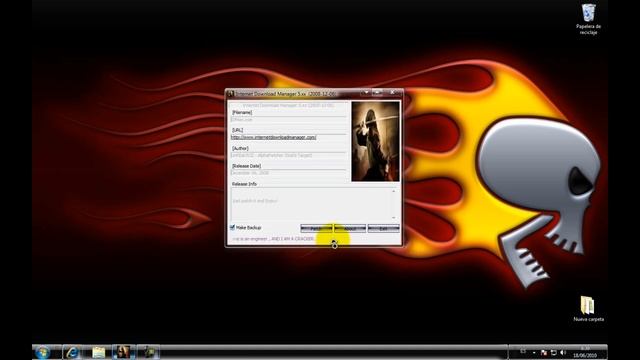The height and width of the screenshot is (360, 640).
Task: Click the red flag action center icon
Action: [x=544, y=352]
